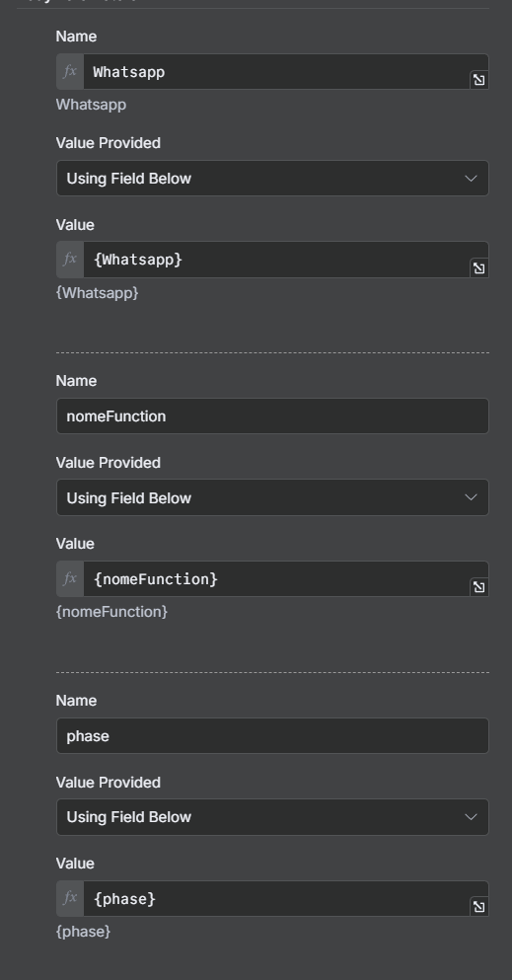The height and width of the screenshot is (980, 512).
Task: Click the fx icon beside Whatsapp name field
Action: 70,71
